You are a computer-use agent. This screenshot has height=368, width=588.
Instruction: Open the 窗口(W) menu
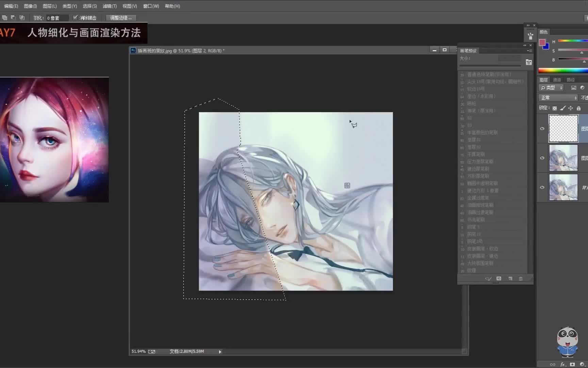(x=151, y=6)
